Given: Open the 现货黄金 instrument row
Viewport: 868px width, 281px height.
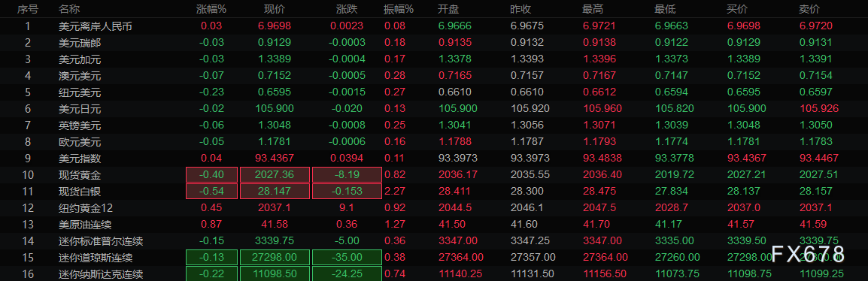Looking at the screenshot, I should 434,175.
